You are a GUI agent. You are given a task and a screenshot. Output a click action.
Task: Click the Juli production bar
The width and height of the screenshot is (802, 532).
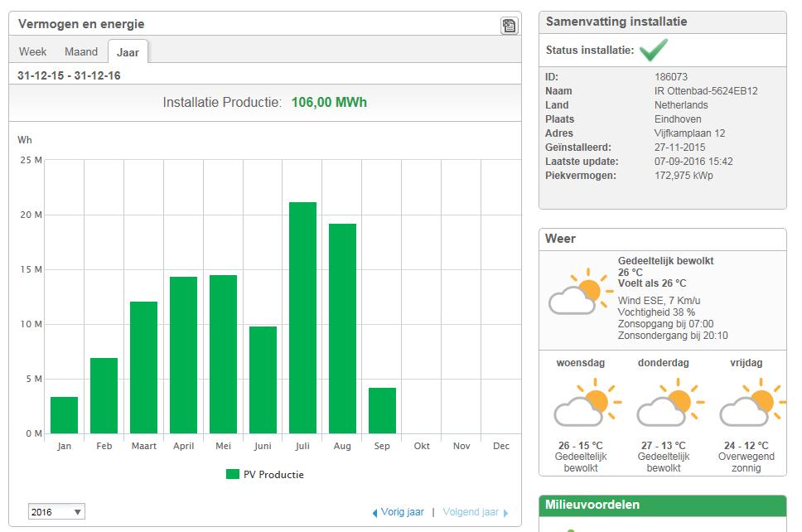pyautogui.click(x=302, y=317)
